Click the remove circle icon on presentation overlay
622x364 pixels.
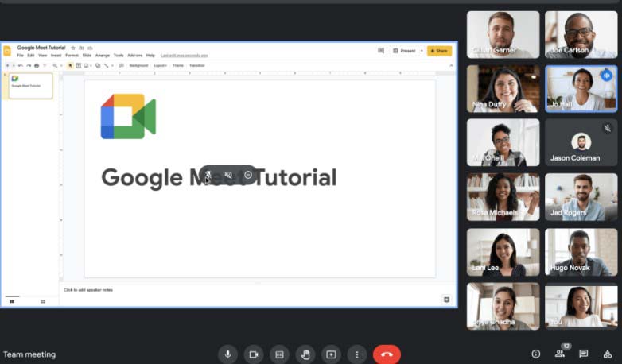(248, 175)
